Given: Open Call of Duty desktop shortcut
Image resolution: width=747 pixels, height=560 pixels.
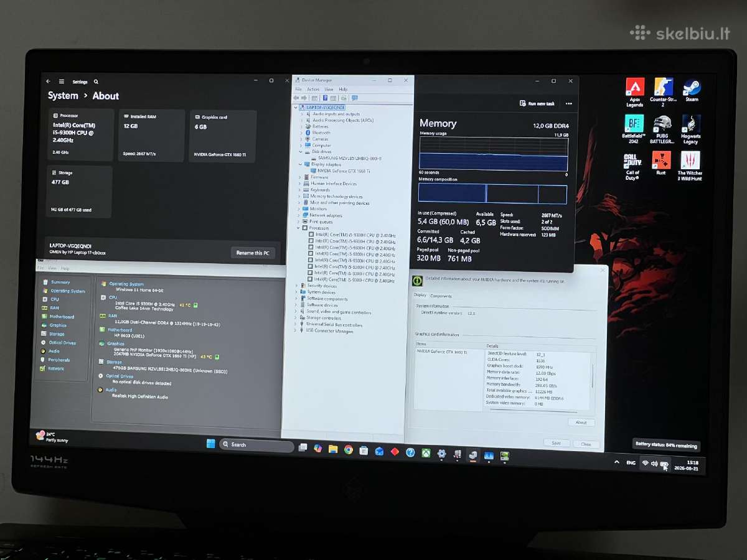Looking at the screenshot, I should (633, 166).
